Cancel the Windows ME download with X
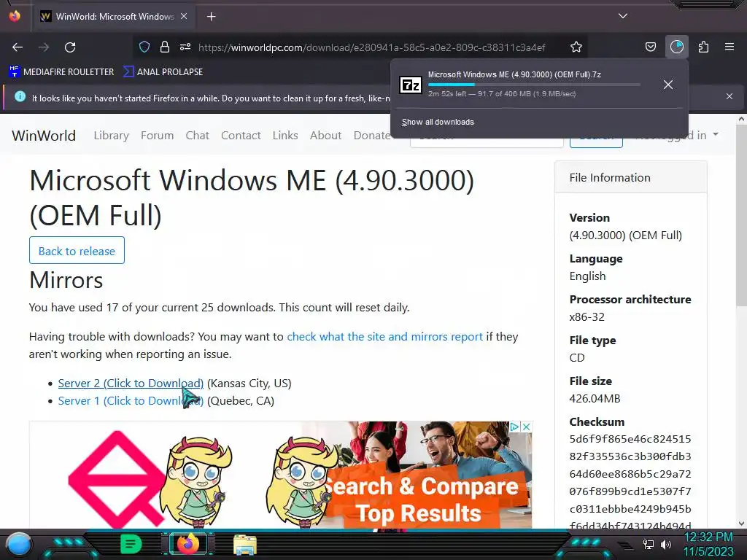This screenshot has height=560, width=747. point(668,85)
